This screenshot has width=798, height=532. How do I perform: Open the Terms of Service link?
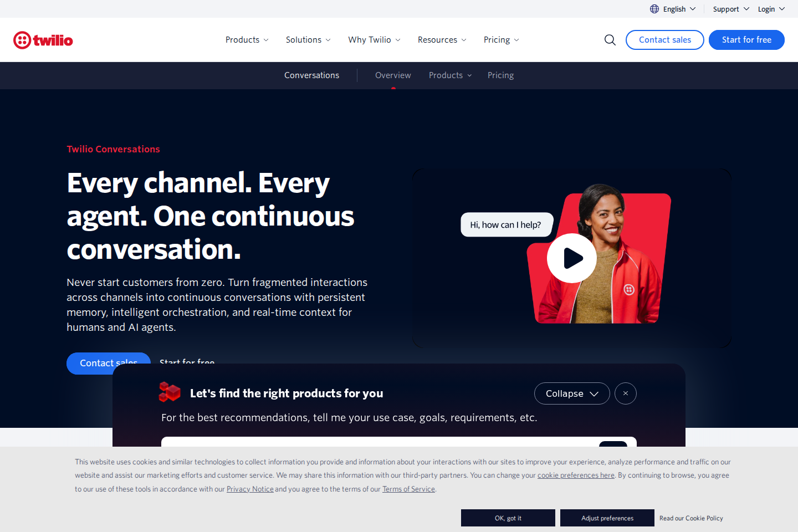point(408,489)
